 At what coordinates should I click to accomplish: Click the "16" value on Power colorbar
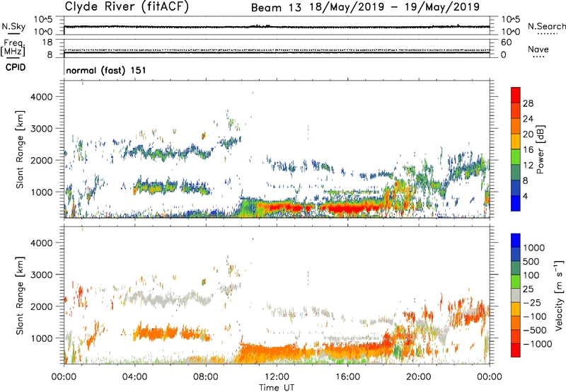528,150
